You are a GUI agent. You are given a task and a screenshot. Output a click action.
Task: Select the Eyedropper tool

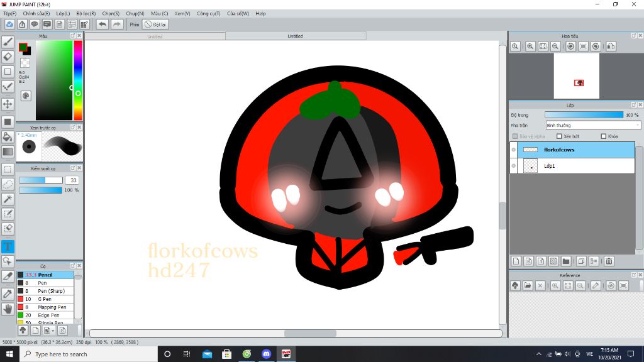pos(8,294)
